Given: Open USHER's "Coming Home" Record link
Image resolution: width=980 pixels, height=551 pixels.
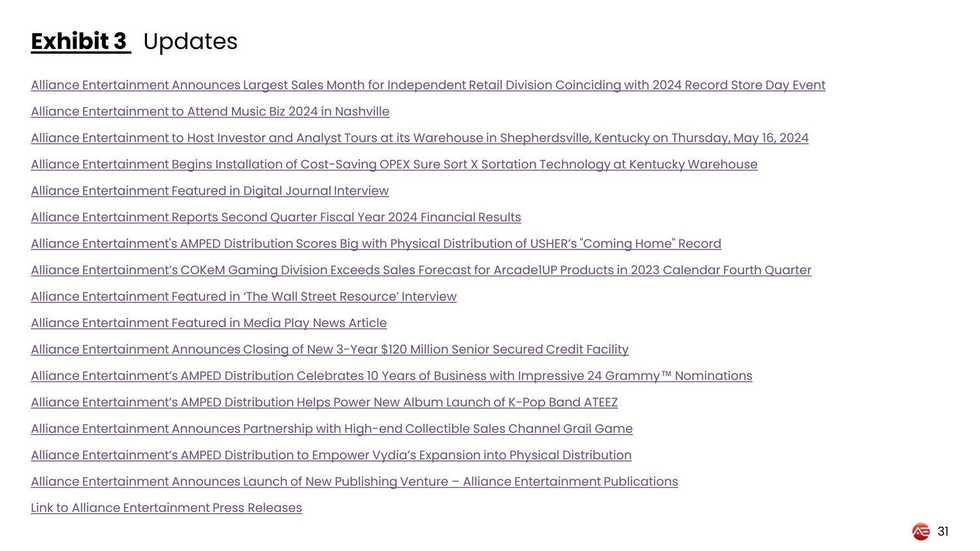Looking at the screenshot, I should pyautogui.click(x=376, y=244).
